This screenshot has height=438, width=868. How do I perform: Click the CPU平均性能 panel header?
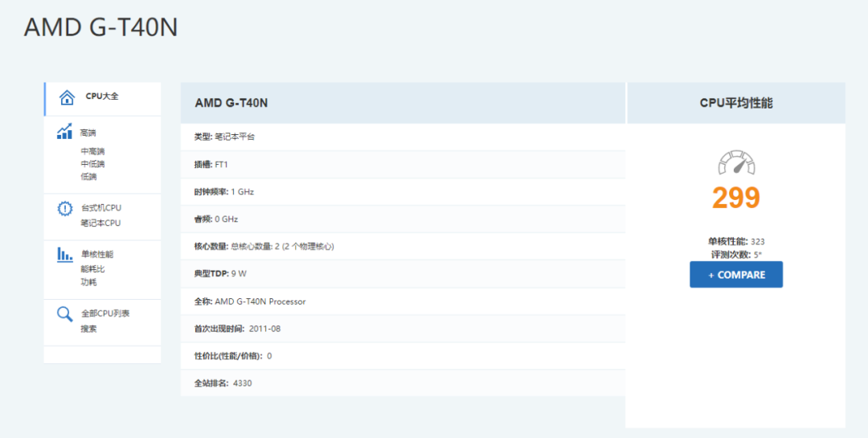pyautogui.click(x=736, y=103)
